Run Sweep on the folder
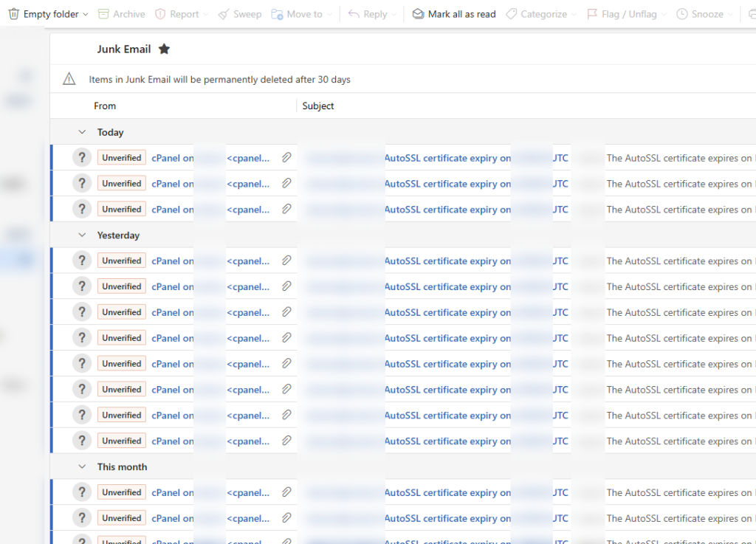 click(240, 14)
